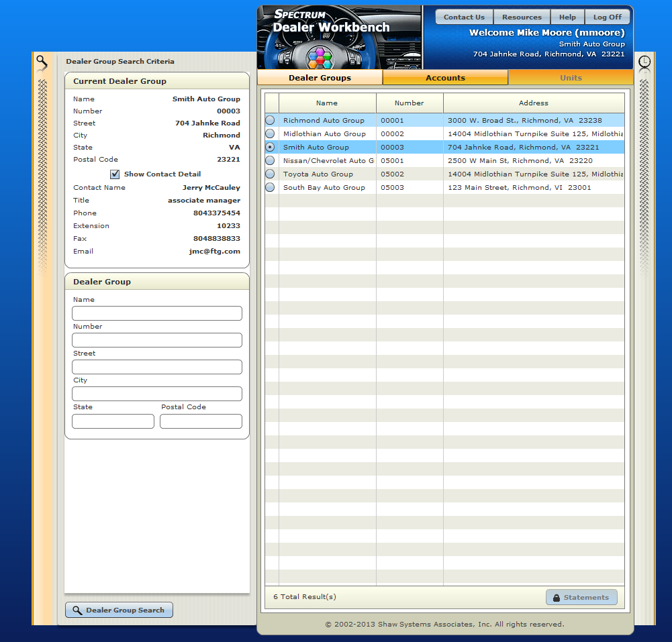Image resolution: width=672 pixels, height=642 pixels.
Task: Open the Contact Us page
Action: pos(464,17)
